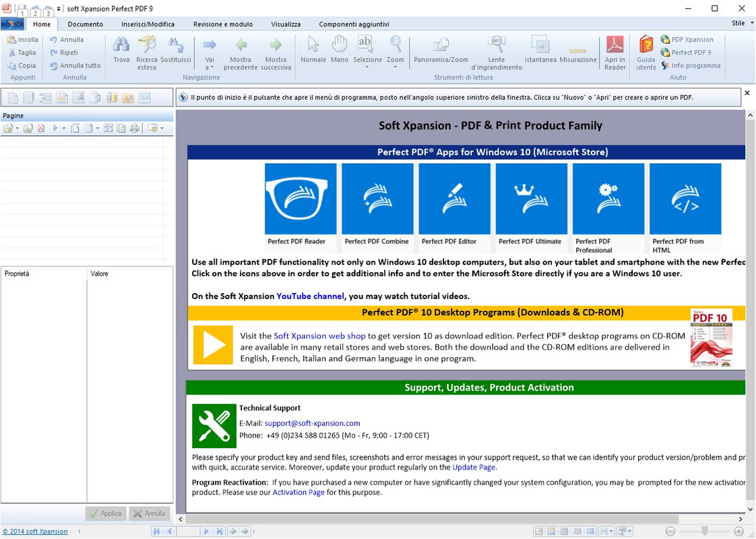Image resolution: width=756 pixels, height=539 pixels.
Task: Switch to the Home tab
Action: pos(42,24)
